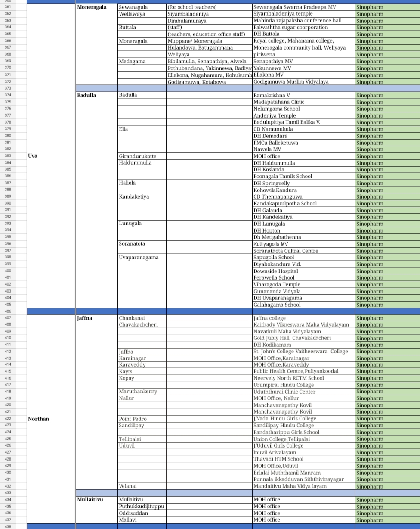This screenshot has width=420, height=529.
Task: Click the Viharagoda Temple cell
Action: point(304,284)
